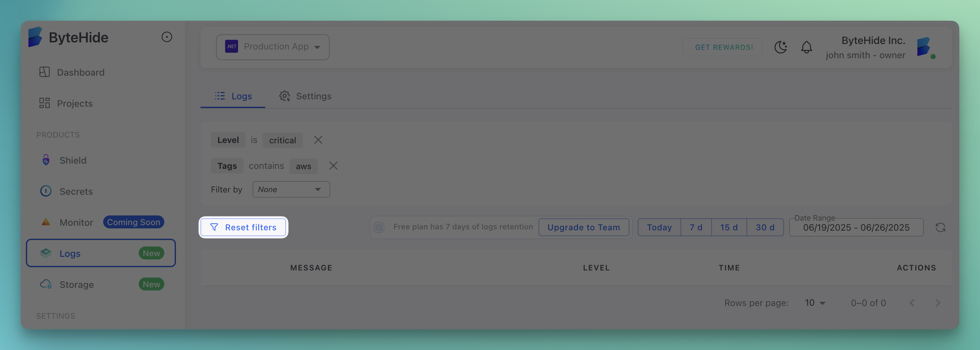The height and width of the screenshot is (350, 980).
Task: Click the Date Range input field
Action: pos(856,227)
